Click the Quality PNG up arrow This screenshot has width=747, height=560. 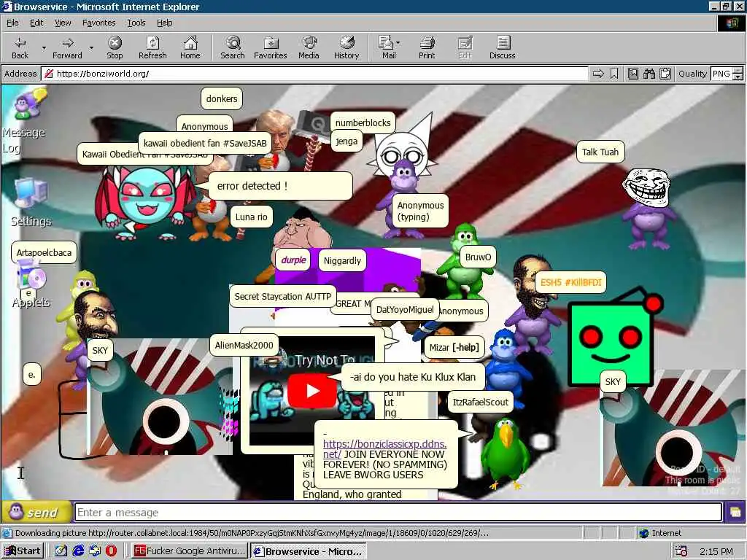click(x=738, y=71)
